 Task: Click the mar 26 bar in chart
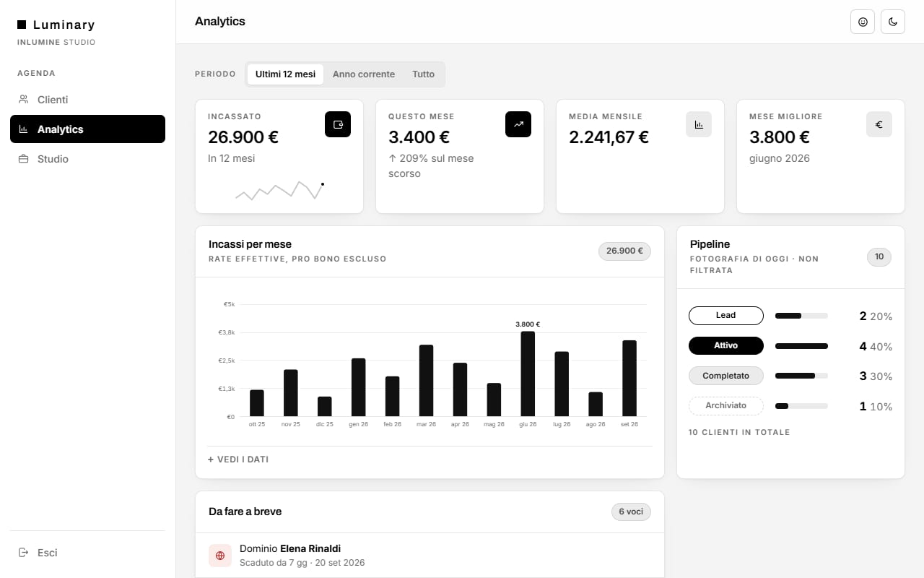(x=426, y=381)
